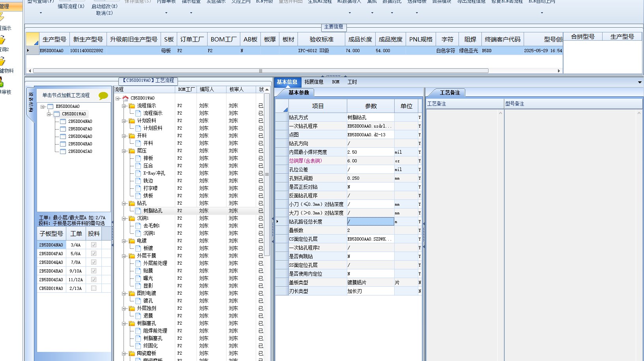Click the 启动修改(E) toolbar button
644x361 pixels.
tap(105, 7)
